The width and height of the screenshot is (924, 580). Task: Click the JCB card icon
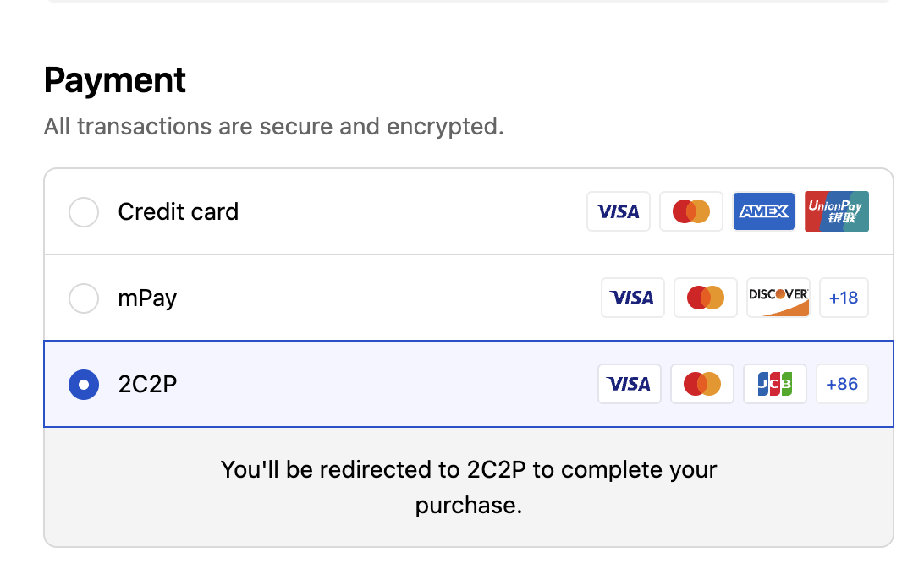tap(775, 384)
